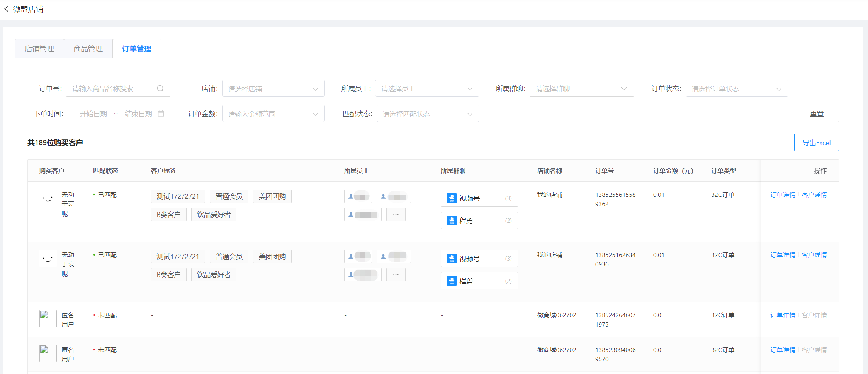868x374 pixels.
Task: Open 客户详情 for order 1385255615589362
Action: [x=814, y=195]
